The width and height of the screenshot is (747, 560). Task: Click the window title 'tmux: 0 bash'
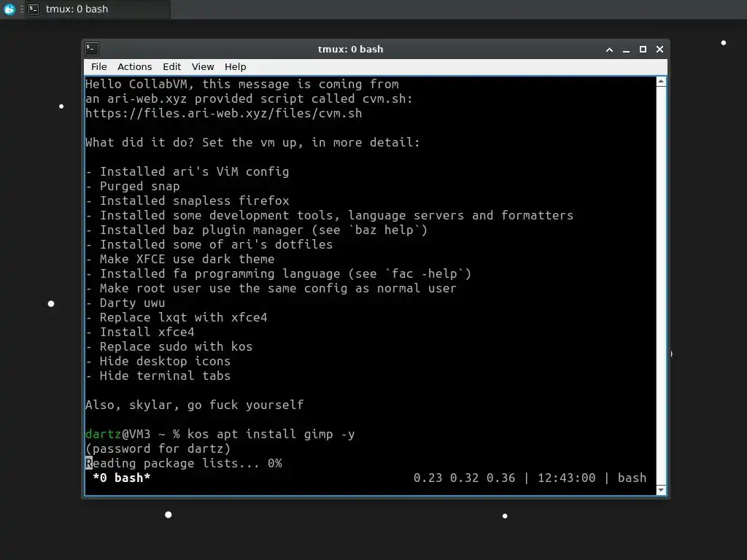(350, 49)
